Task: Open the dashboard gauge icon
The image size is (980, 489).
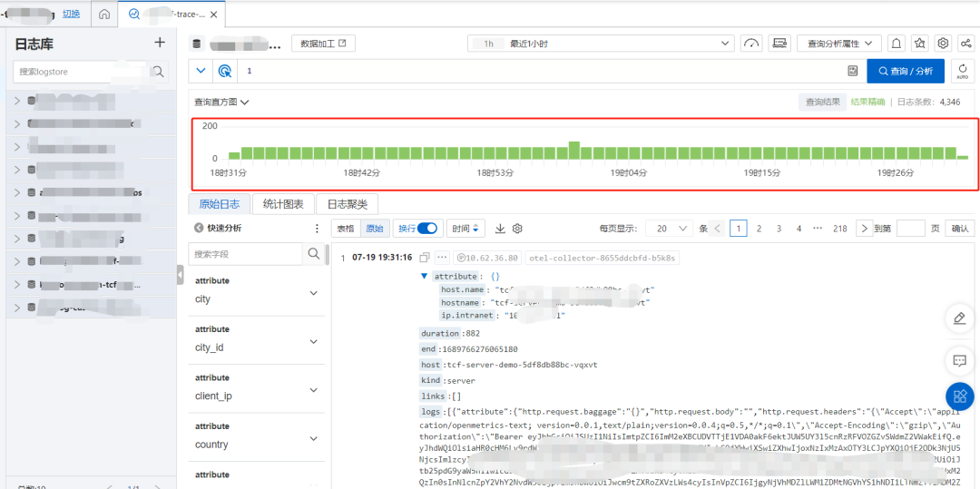Action: click(x=752, y=44)
